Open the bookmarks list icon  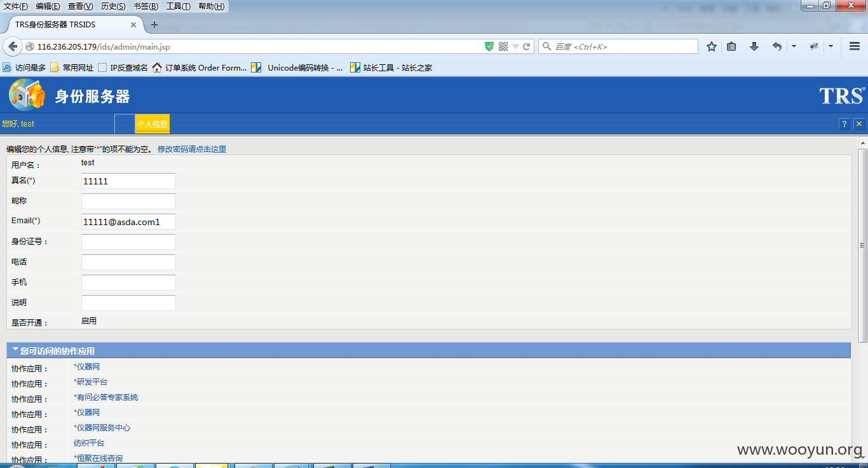point(731,46)
